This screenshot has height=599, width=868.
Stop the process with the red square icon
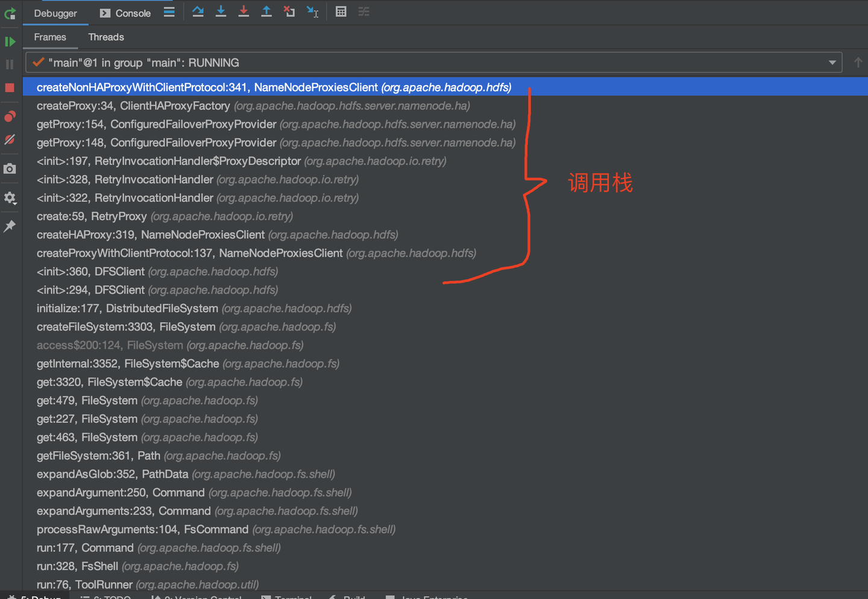pos(10,87)
